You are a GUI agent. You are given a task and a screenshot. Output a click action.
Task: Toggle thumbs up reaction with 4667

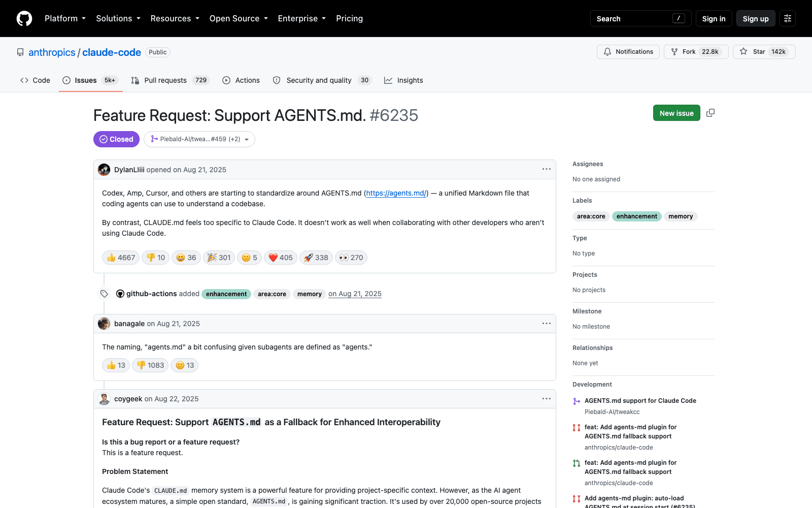click(121, 258)
